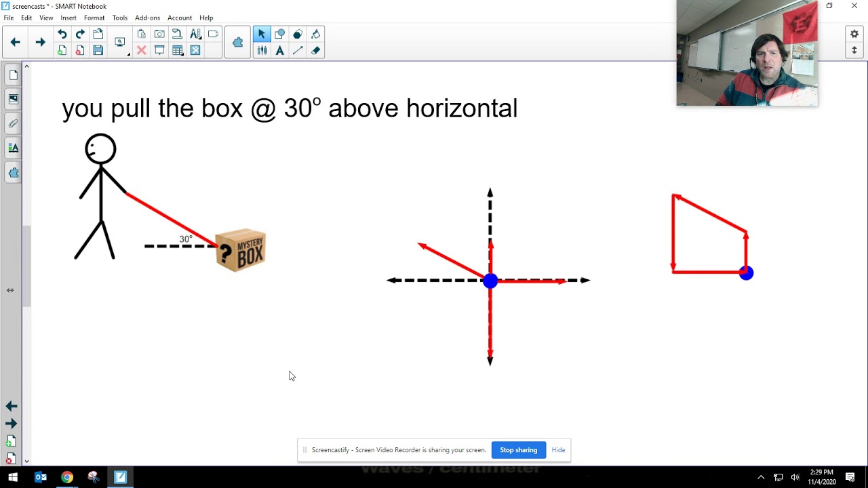
Task: Delete selected object with the red X
Action: point(142,50)
